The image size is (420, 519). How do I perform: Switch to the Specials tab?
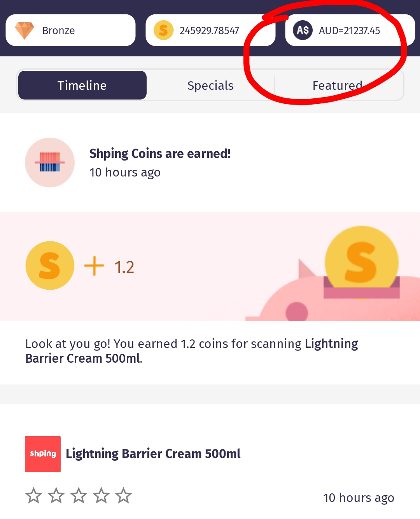point(210,85)
